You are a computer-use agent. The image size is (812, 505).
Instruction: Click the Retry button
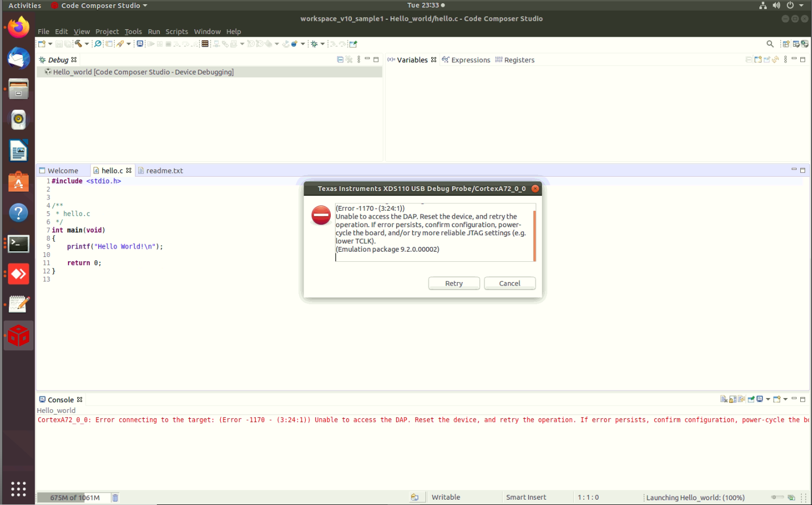point(454,284)
